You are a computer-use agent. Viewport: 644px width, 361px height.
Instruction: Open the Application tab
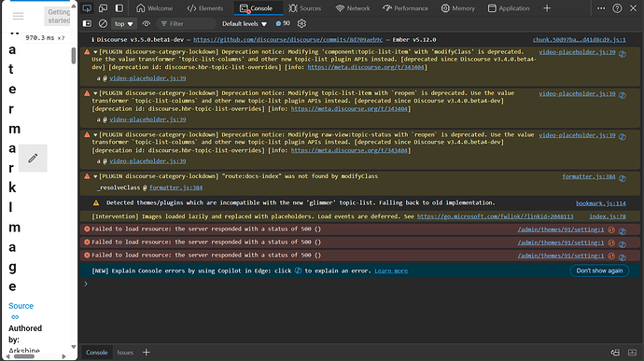tap(509, 8)
